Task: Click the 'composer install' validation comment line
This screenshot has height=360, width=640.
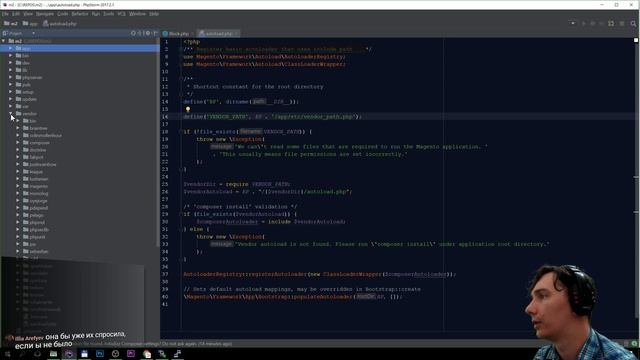Action: [240, 207]
